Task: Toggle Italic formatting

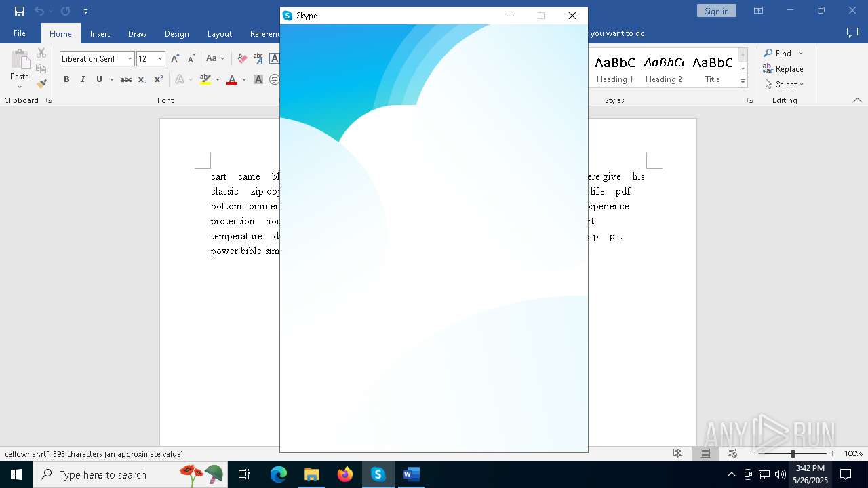Action: coord(83,79)
